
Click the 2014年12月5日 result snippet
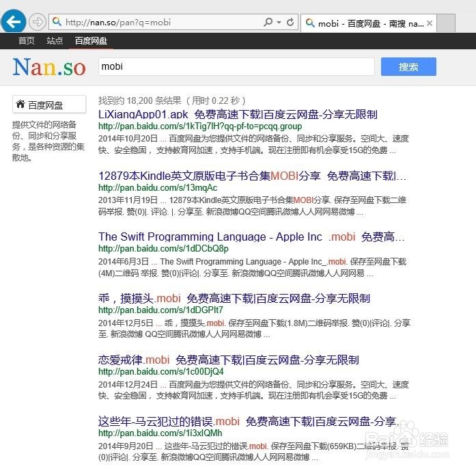(255, 329)
